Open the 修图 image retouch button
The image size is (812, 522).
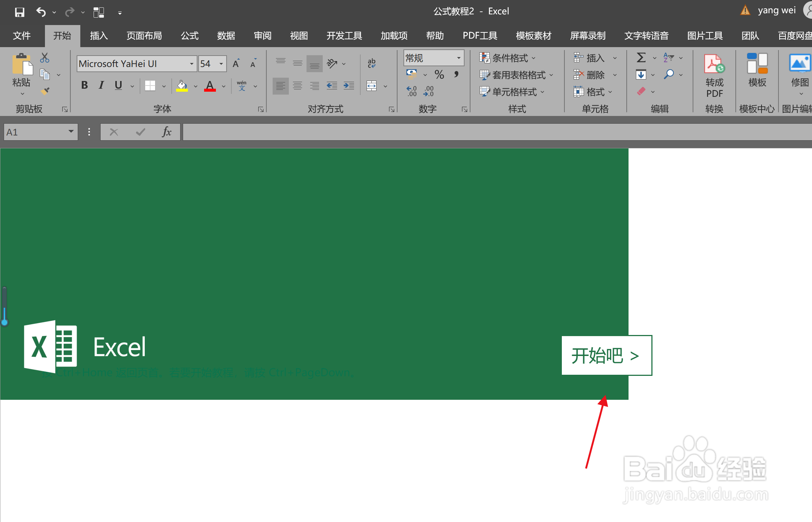pyautogui.click(x=799, y=74)
